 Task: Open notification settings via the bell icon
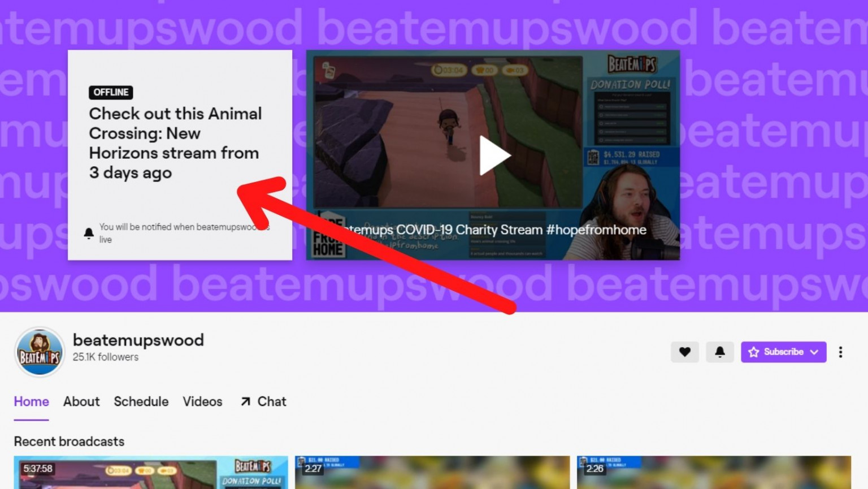click(x=719, y=352)
